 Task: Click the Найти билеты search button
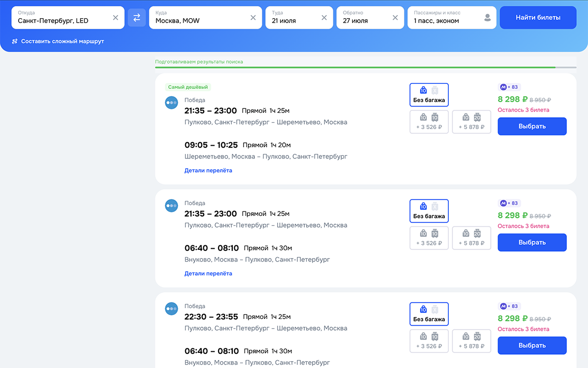538,18
